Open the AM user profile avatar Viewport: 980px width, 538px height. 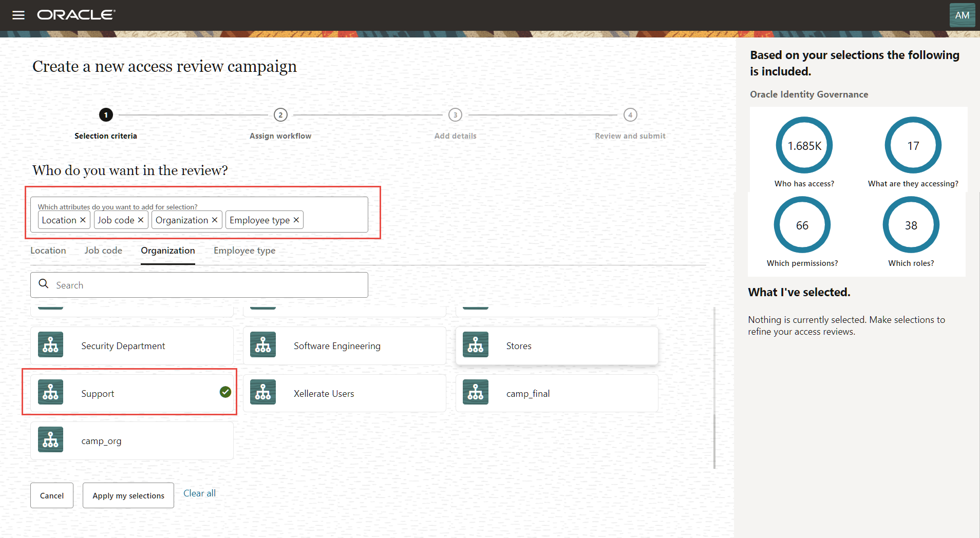[x=962, y=15]
